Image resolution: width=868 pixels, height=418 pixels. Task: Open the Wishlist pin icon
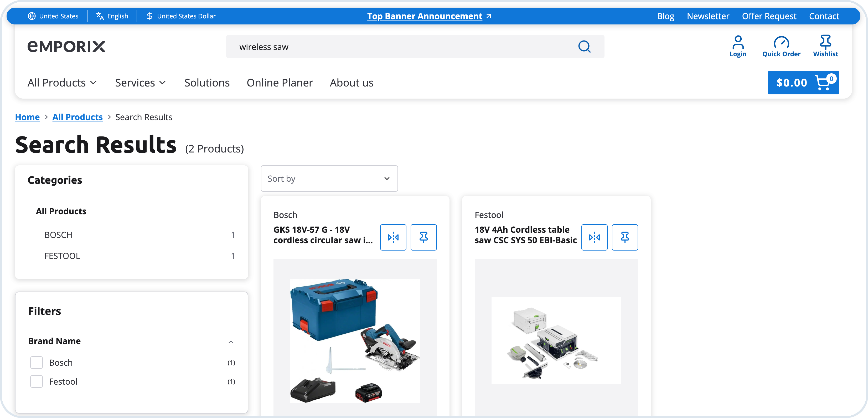click(x=825, y=47)
